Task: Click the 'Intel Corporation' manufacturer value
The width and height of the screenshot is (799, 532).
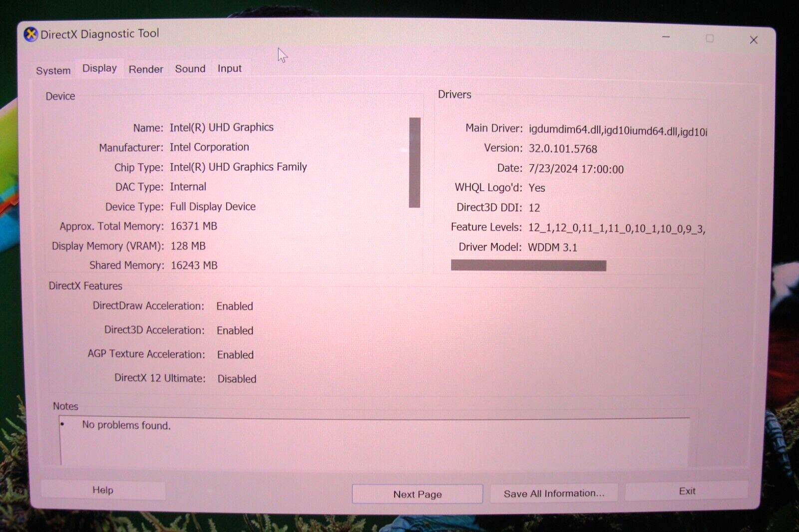Action: [209, 147]
